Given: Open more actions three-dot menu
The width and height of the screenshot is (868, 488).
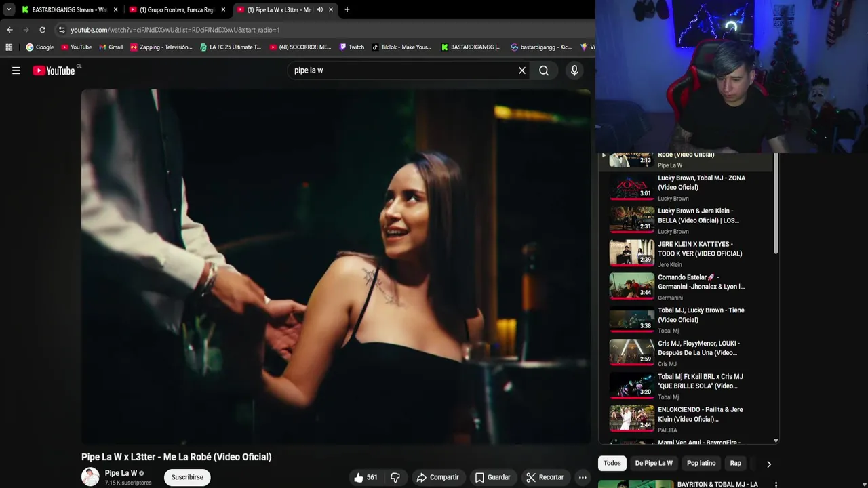Looking at the screenshot, I should click(583, 477).
